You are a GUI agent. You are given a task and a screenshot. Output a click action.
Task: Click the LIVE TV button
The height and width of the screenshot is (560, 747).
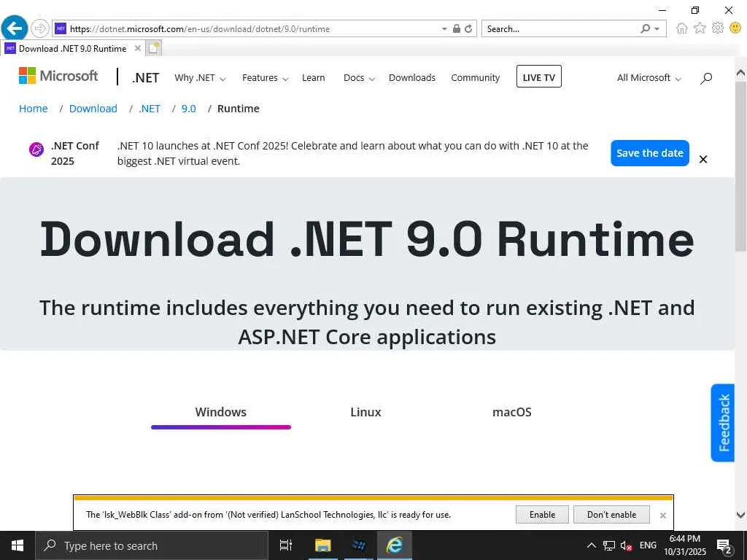(x=539, y=77)
